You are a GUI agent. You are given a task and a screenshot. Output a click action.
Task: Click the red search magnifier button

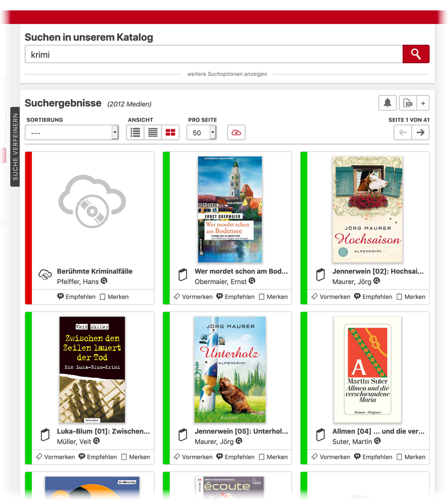coord(416,54)
